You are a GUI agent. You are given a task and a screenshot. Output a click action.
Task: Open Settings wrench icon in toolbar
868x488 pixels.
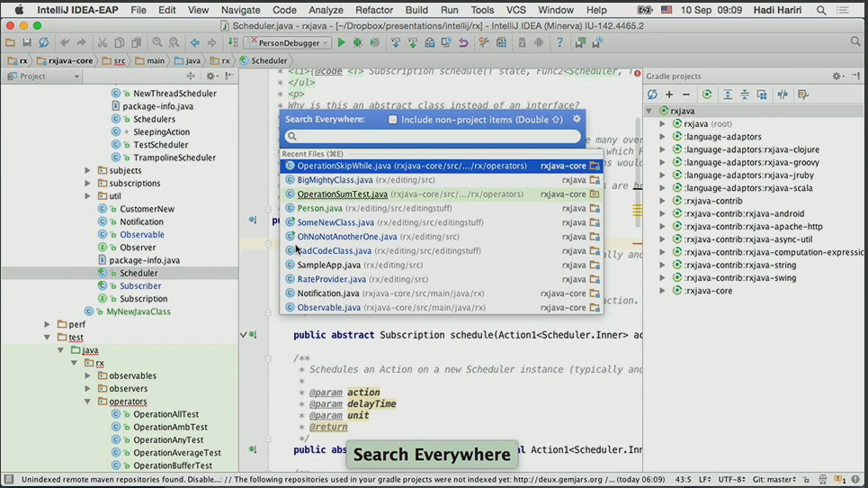(x=484, y=42)
